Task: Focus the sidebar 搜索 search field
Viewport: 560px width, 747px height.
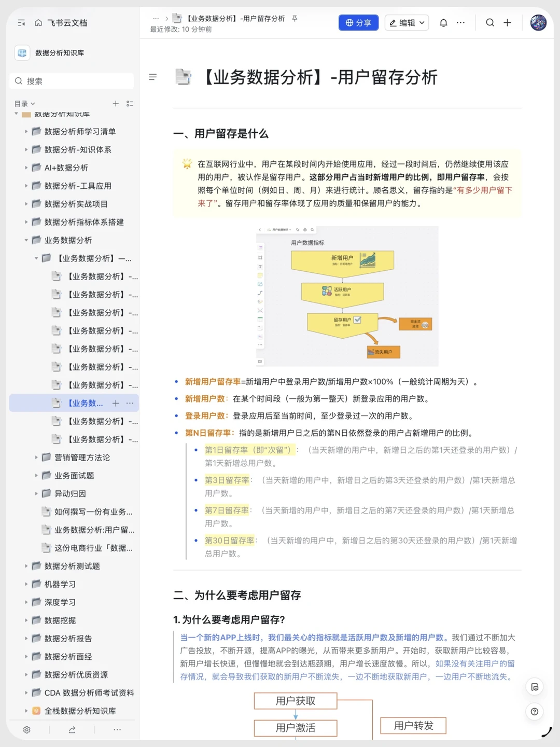Action: coord(72,81)
